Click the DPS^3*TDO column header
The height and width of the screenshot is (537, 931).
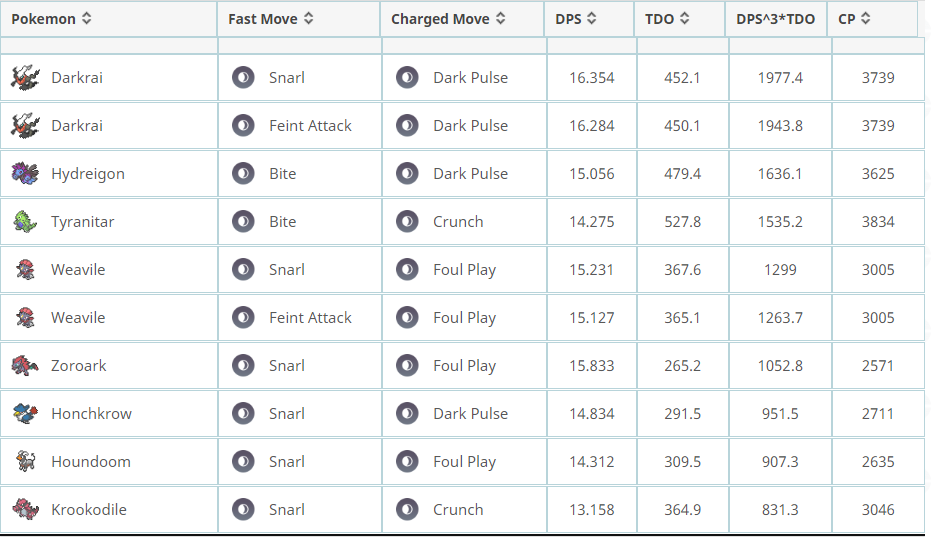[x=775, y=19]
